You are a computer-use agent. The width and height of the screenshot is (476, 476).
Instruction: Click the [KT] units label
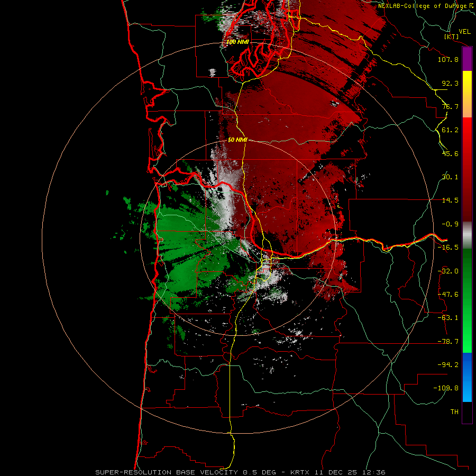452,36
